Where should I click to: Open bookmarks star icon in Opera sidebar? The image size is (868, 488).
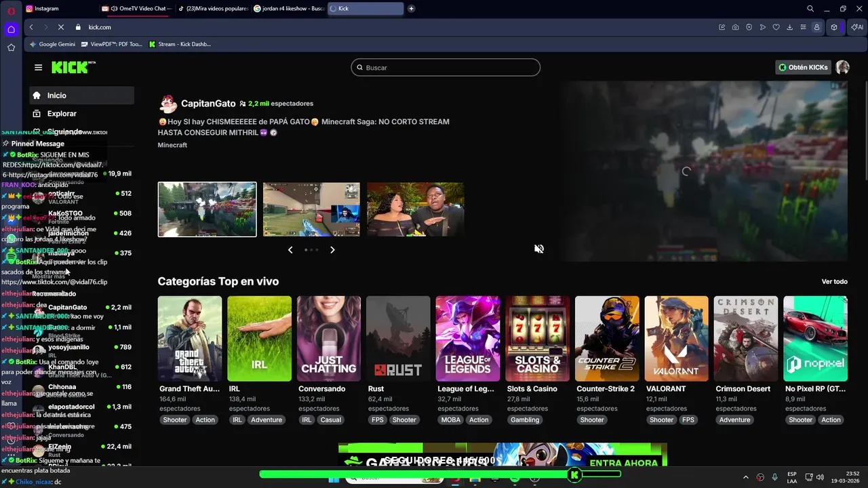point(11,47)
